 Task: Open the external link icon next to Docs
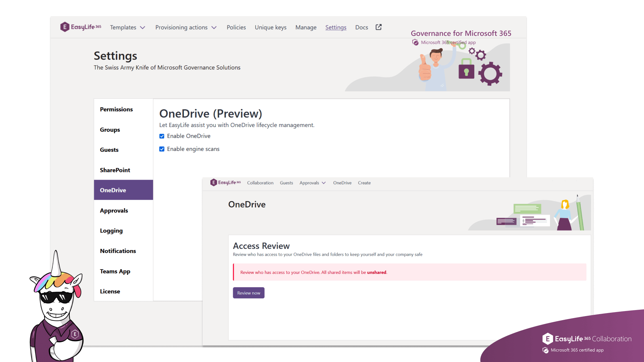coord(378,27)
